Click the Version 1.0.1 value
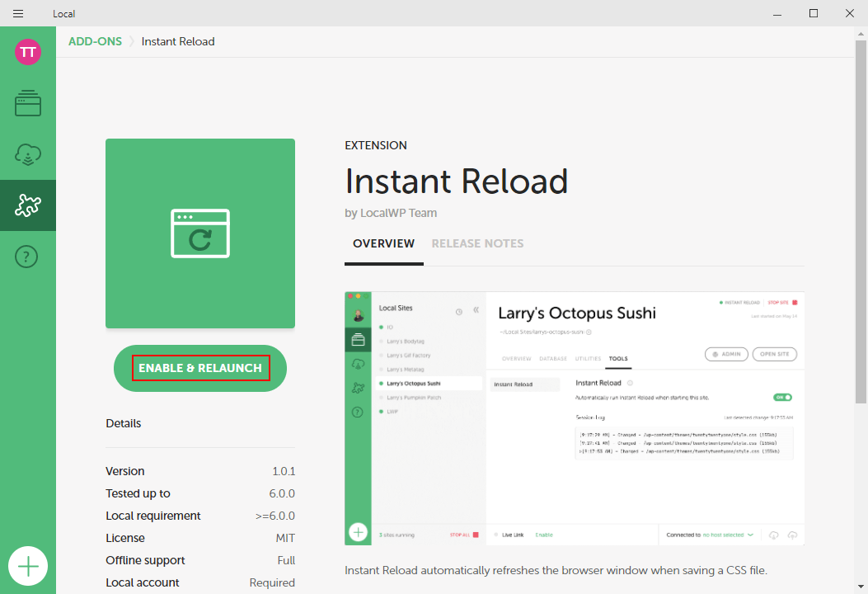This screenshot has width=868, height=594. (284, 472)
